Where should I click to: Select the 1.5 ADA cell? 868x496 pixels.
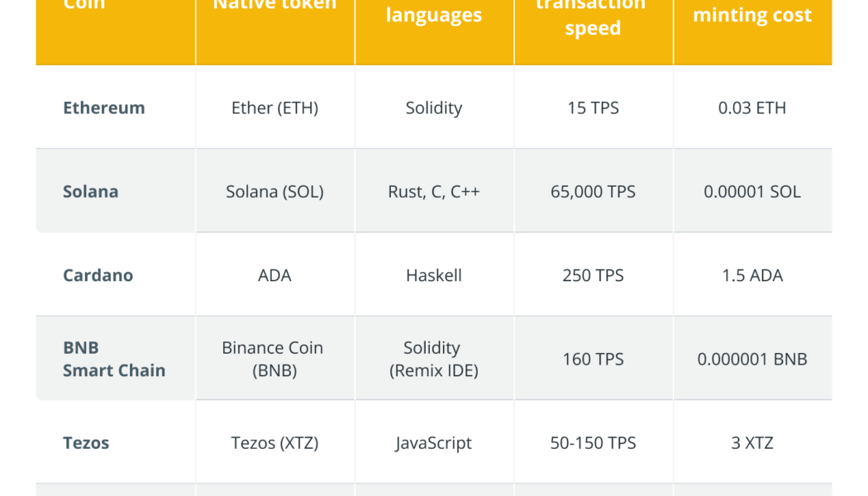752,275
